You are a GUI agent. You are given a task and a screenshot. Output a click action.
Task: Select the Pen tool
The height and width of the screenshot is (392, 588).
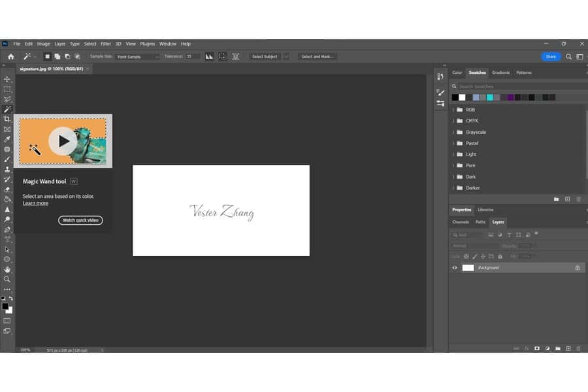[x=7, y=229]
